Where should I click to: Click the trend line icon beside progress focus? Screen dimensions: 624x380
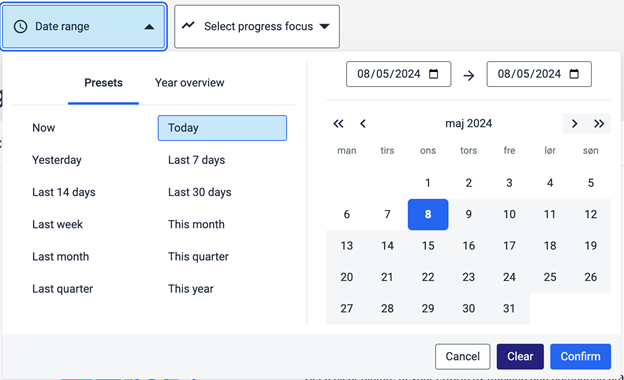[188, 26]
